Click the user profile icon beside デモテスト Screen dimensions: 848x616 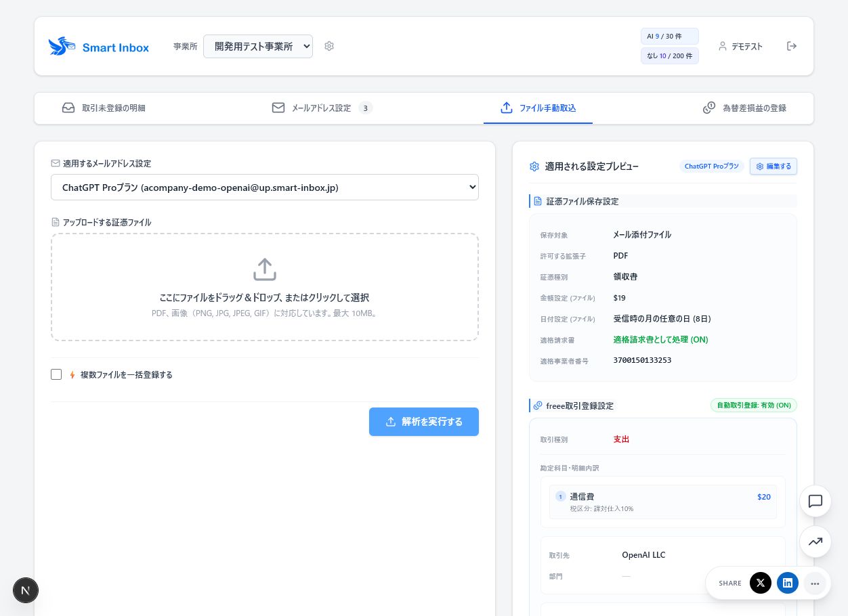coord(723,46)
